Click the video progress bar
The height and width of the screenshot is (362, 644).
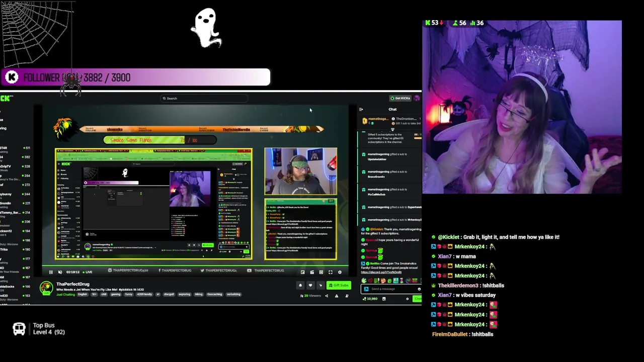[195, 266]
